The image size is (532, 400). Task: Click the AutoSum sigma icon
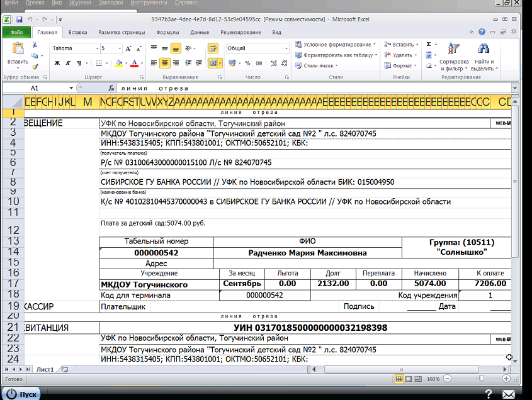click(x=429, y=45)
